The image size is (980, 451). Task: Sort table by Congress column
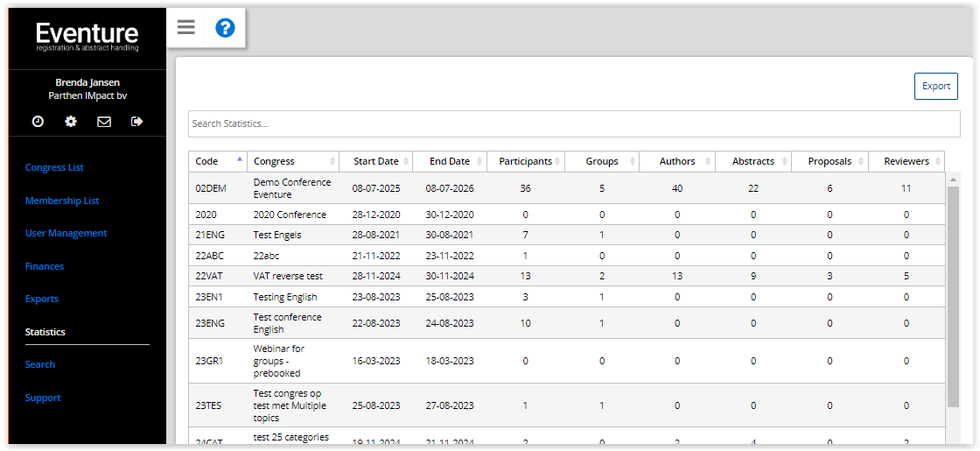[x=293, y=161]
